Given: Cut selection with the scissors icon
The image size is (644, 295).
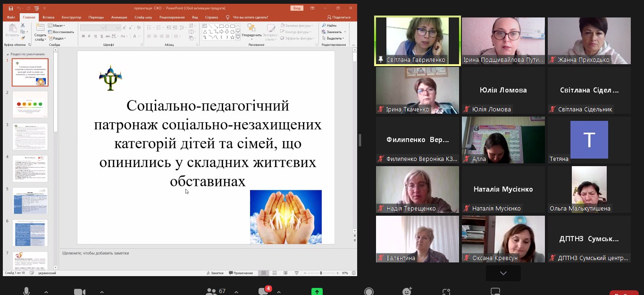Looking at the screenshot, I should tap(22, 25).
